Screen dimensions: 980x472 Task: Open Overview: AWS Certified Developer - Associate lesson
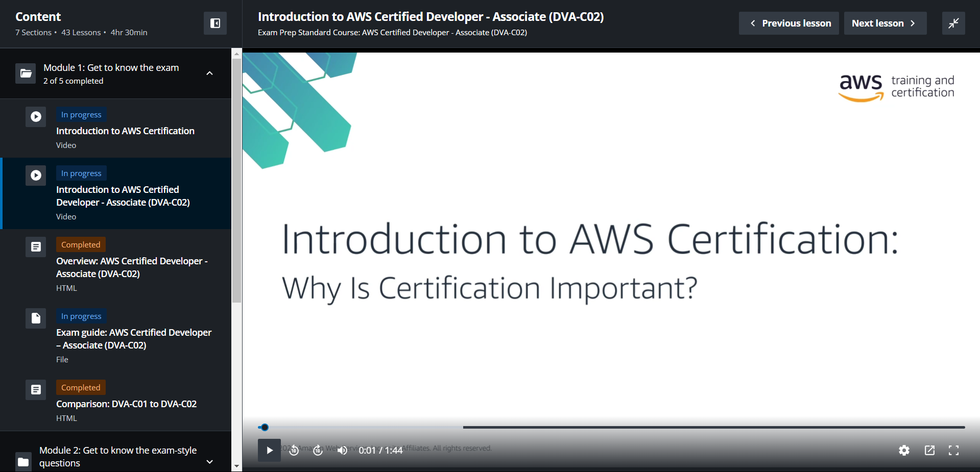point(132,267)
